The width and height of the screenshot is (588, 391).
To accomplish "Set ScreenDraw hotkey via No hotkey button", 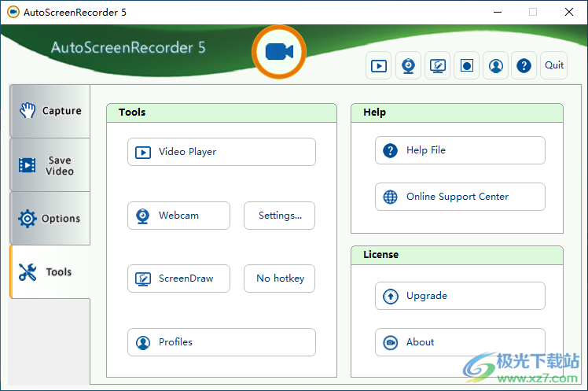I will (x=279, y=278).
